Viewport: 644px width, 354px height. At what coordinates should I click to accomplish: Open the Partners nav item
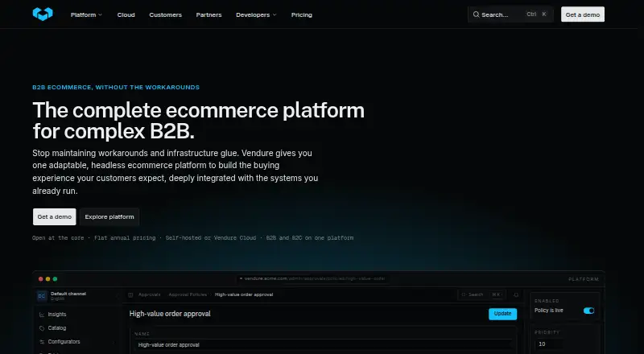[208, 14]
